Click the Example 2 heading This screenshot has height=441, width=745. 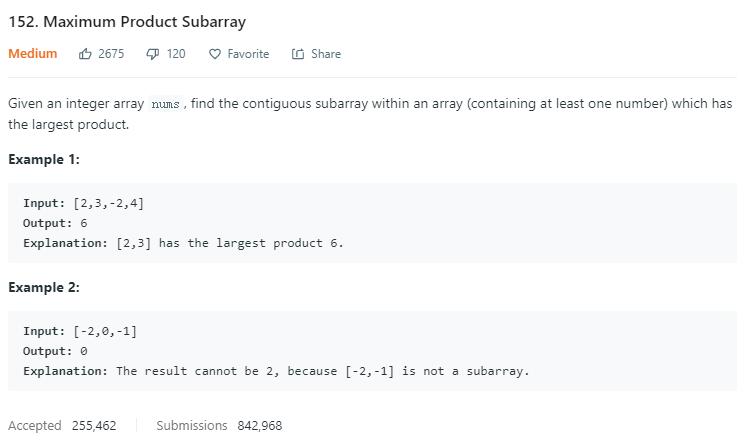tap(44, 287)
